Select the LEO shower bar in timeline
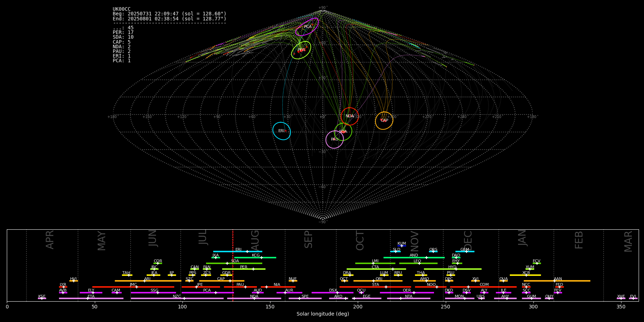Viewport: 644px width, 322px height. point(418,263)
